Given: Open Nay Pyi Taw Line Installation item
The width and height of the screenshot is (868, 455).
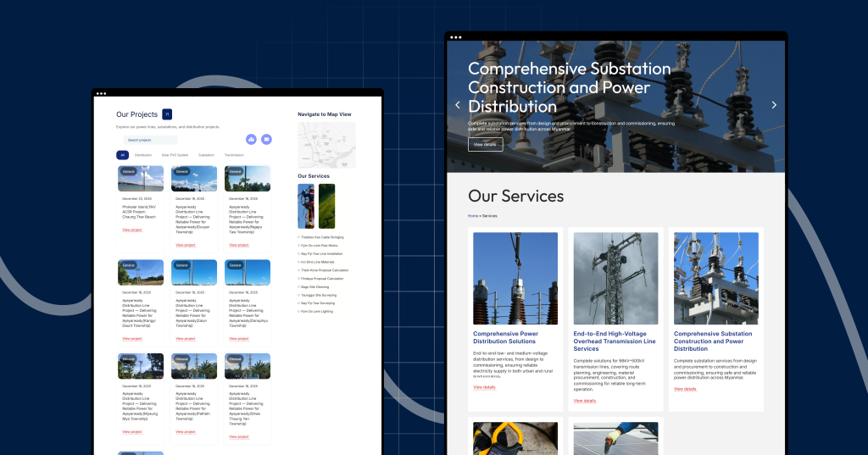Looking at the screenshot, I should pos(322,253).
